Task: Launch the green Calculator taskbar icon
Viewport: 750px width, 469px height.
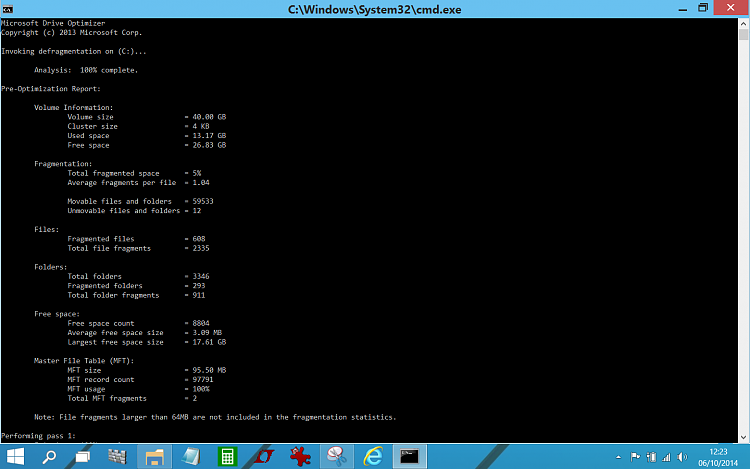Action: coord(227,457)
